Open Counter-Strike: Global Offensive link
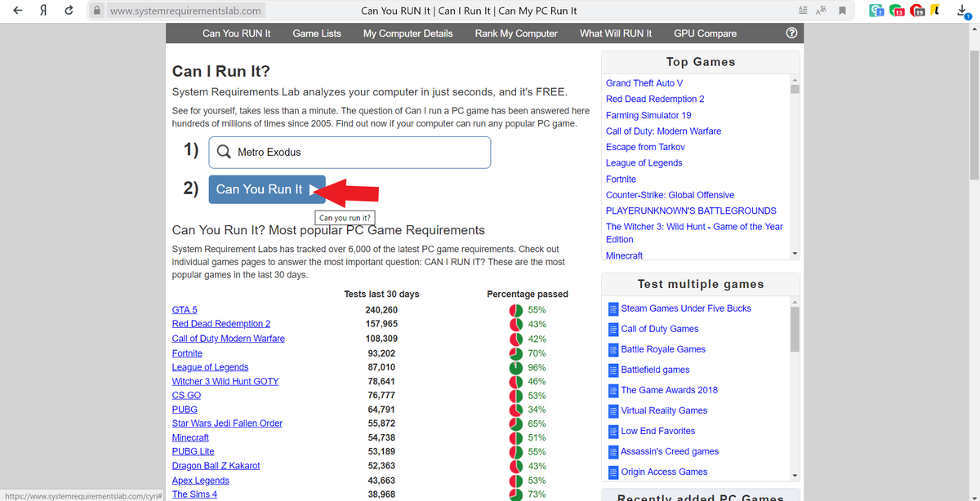 click(x=670, y=195)
